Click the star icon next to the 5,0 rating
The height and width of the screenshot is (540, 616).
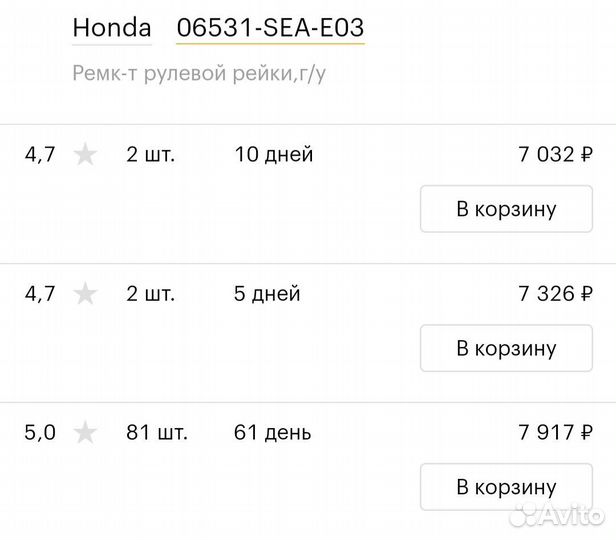(x=85, y=432)
